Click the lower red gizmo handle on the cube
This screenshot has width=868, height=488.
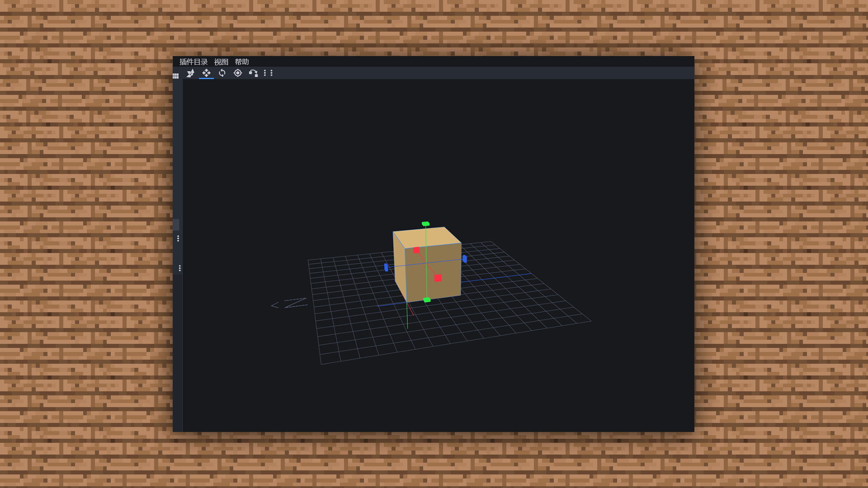point(438,278)
